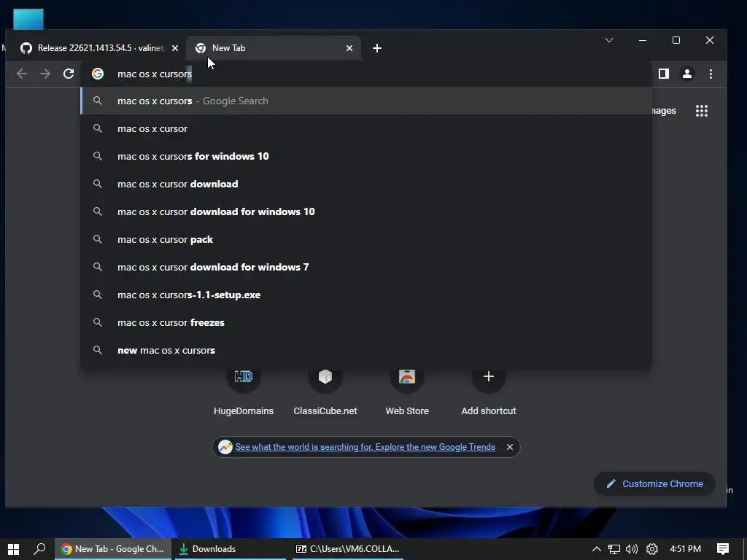
Task: Open the Windows Start menu
Action: (13, 549)
